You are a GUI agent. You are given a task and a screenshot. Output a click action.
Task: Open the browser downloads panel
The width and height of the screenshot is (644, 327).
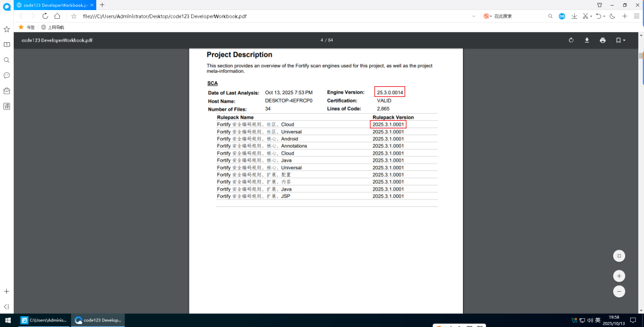[x=574, y=16]
